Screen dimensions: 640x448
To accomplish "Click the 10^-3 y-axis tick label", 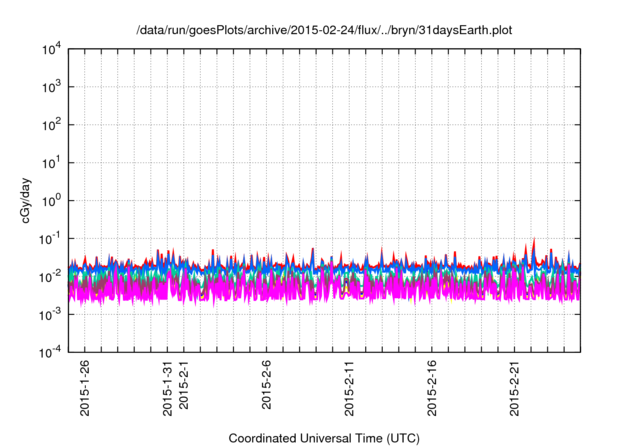I will coord(51,315).
